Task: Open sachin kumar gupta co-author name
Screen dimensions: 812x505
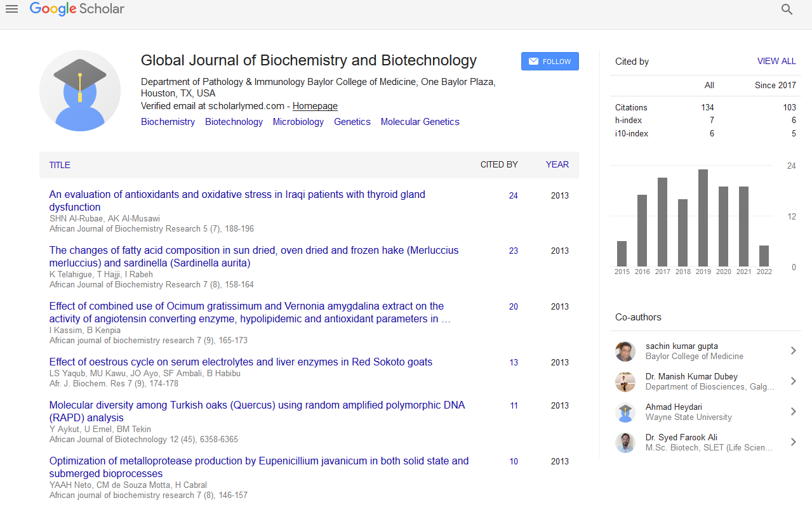Action: coord(682,346)
